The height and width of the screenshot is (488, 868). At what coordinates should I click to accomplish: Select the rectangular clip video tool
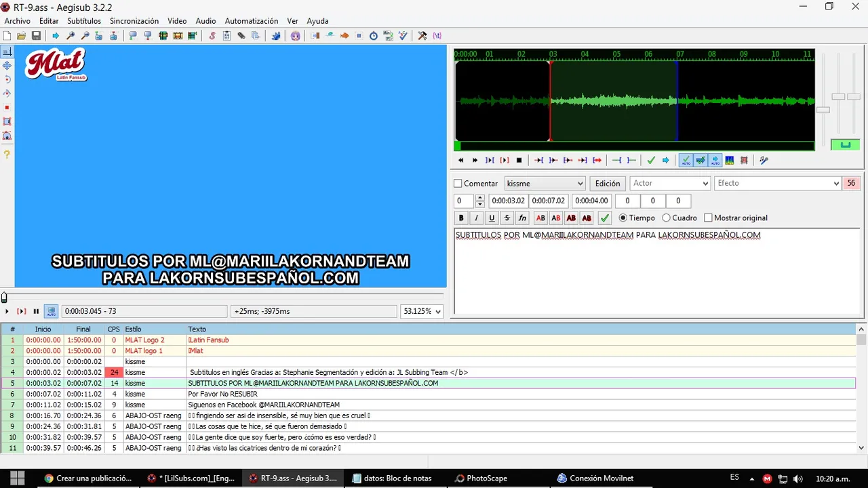(7, 121)
